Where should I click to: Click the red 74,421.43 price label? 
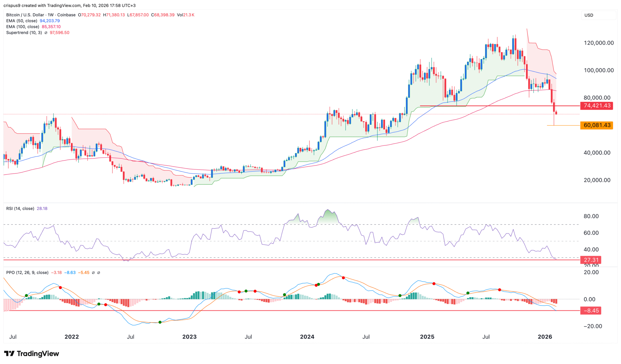click(596, 106)
